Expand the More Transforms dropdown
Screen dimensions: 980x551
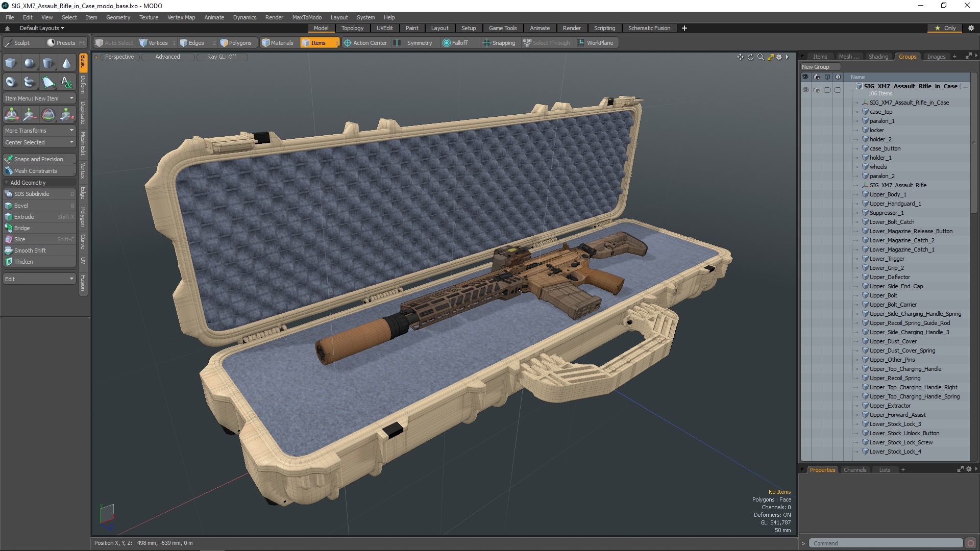coord(39,131)
